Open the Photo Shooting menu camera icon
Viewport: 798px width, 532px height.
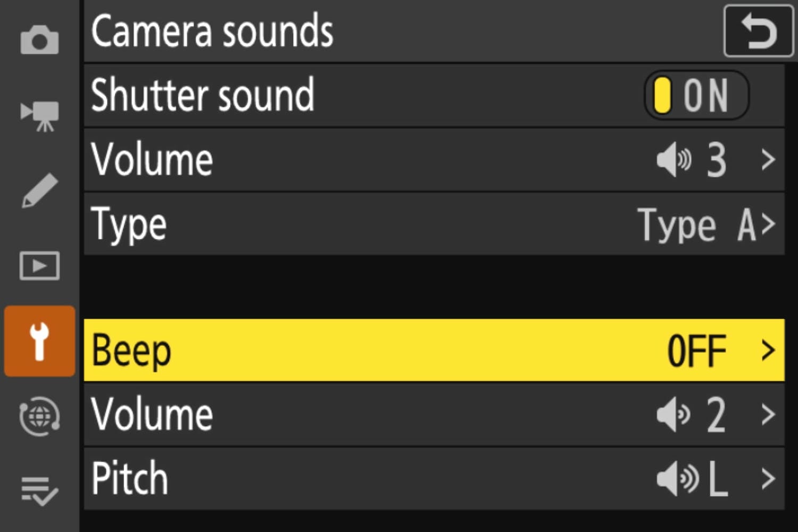click(39, 40)
